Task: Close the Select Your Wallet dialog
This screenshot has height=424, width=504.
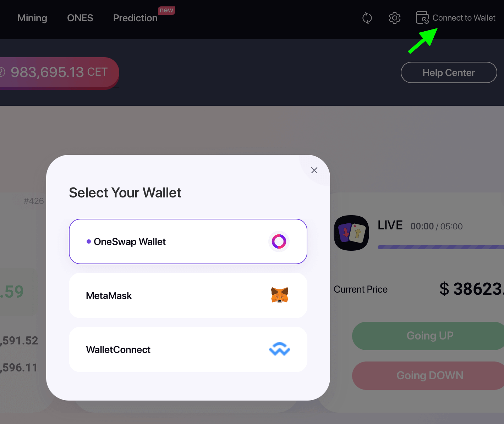Action: point(314,170)
